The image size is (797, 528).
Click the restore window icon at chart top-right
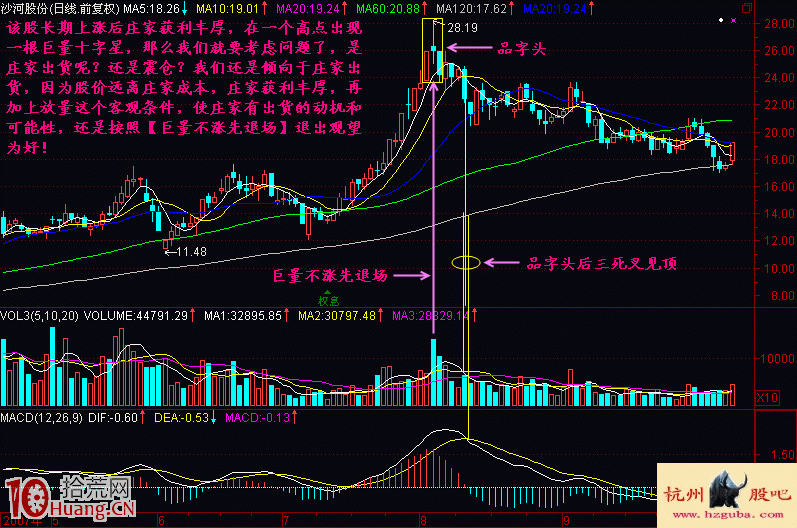pyautogui.click(x=747, y=8)
